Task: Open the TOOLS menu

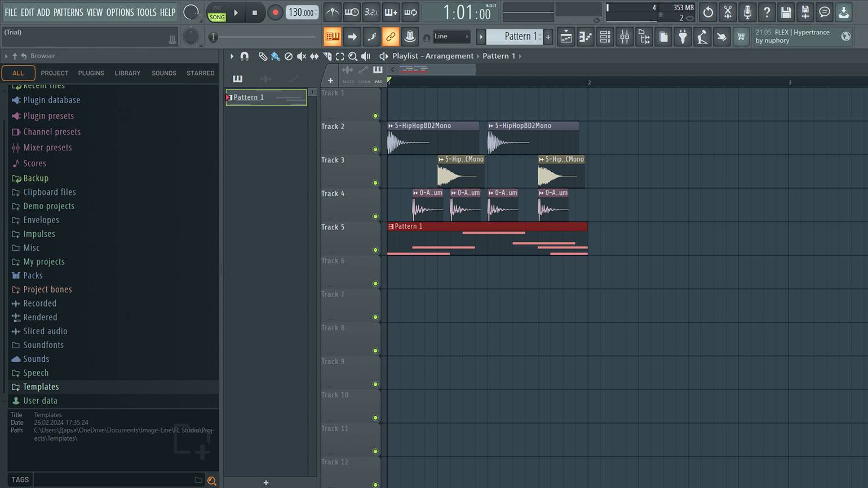Action: click(x=147, y=12)
